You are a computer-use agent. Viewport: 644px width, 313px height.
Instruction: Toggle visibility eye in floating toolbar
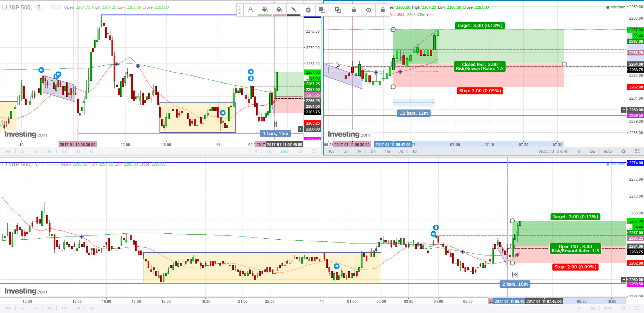pyautogui.click(x=368, y=10)
